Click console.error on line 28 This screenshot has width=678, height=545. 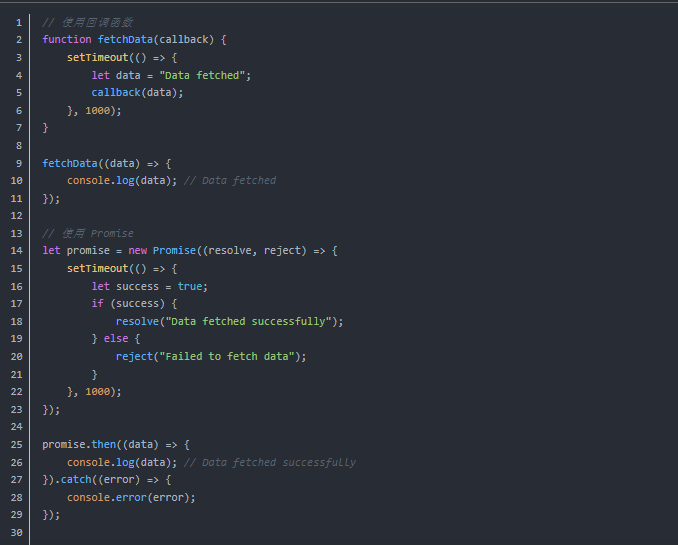[x=107, y=497]
